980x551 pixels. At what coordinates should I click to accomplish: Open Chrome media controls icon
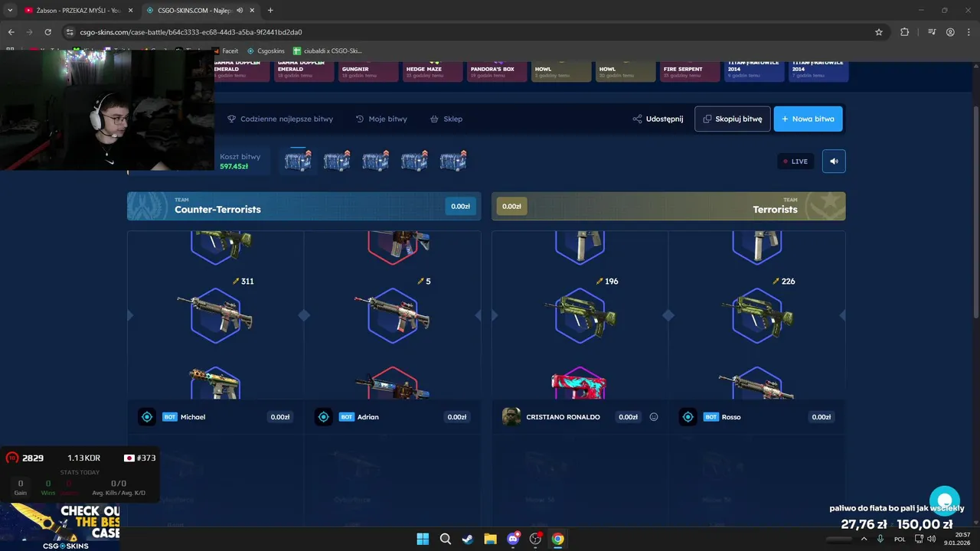[x=932, y=32]
